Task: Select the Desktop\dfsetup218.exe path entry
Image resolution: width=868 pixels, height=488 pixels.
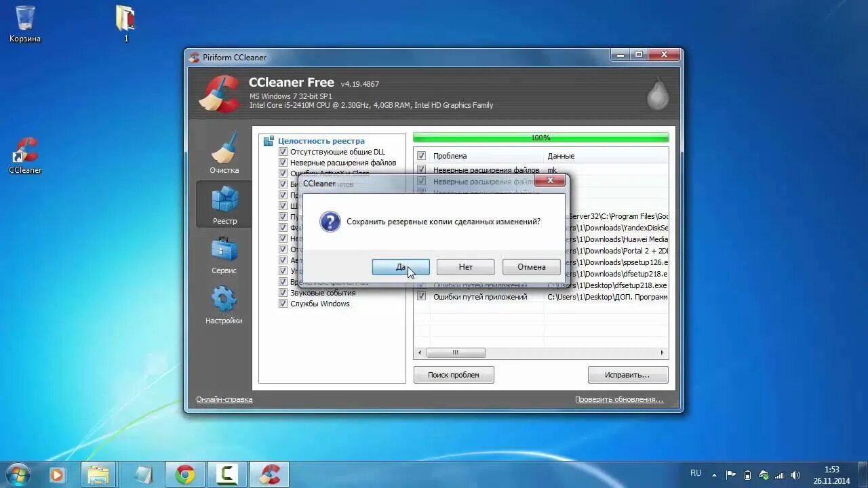Action: pos(607,285)
